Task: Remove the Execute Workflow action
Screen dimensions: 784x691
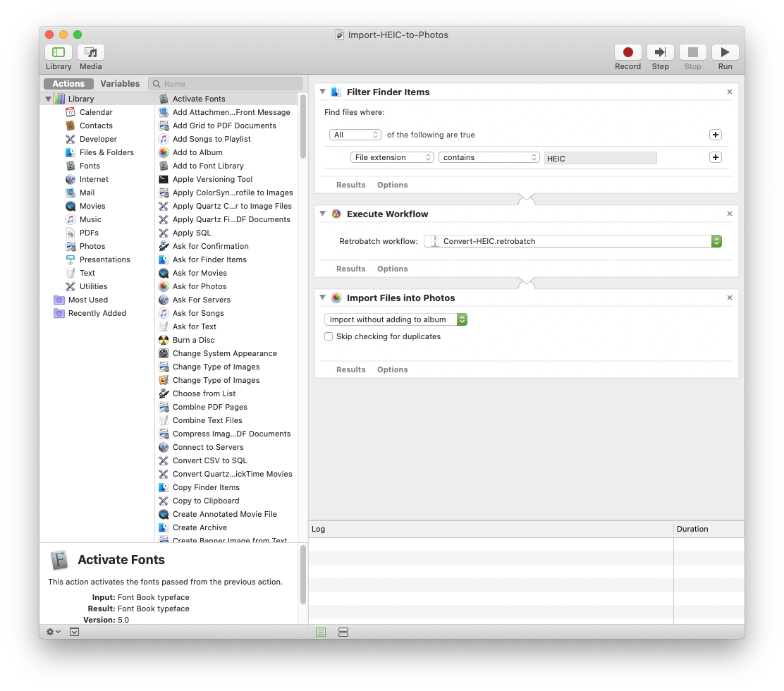Action: (x=730, y=214)
